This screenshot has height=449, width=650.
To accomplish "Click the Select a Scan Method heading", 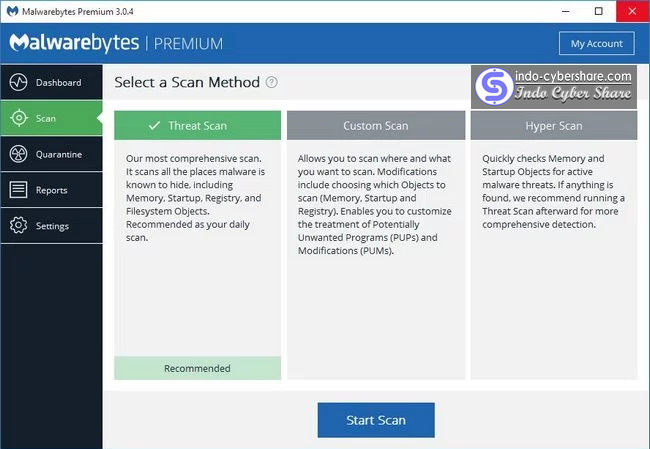I will tap(187, 82).
